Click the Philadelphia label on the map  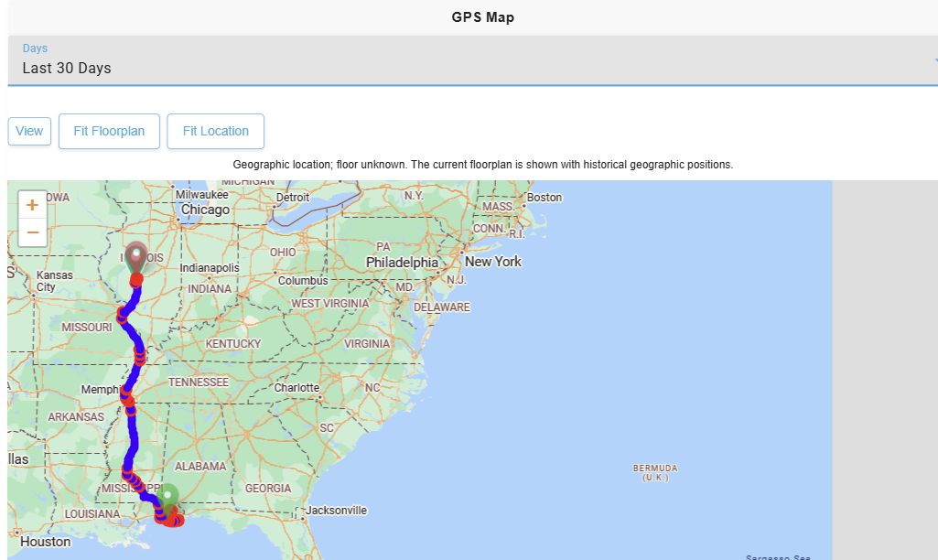pos(402,263)
